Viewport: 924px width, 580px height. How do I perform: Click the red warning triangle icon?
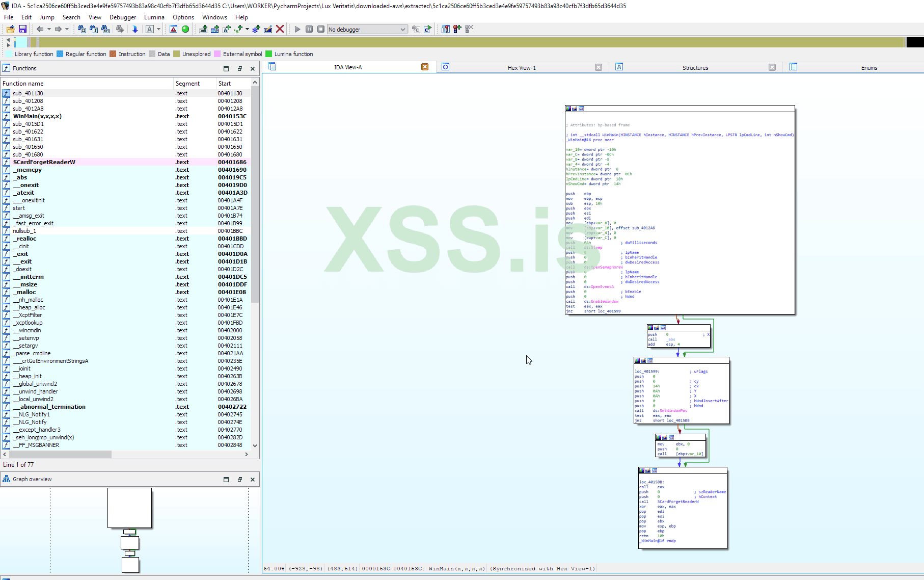[174, 29]
